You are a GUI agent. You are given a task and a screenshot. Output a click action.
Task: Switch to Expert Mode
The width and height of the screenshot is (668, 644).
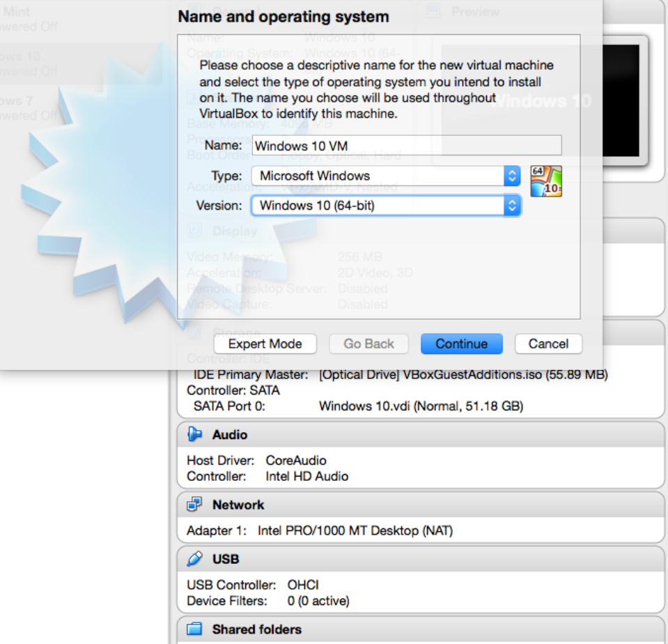265,344
